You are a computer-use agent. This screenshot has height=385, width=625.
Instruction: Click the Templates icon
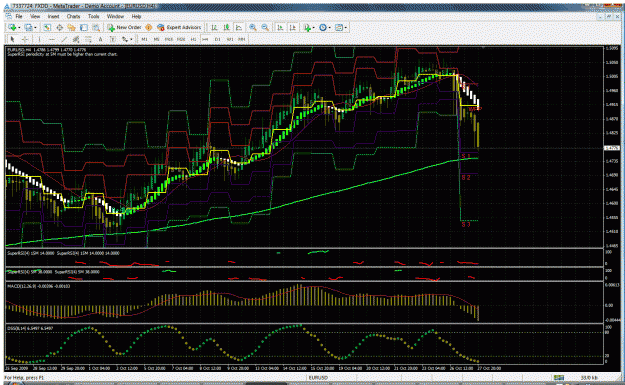(339, 28)
